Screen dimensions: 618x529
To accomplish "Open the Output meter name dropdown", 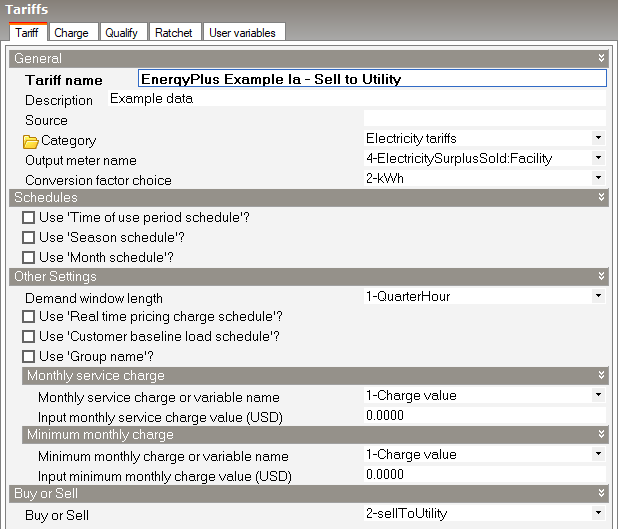I will (x=597, y=158).
